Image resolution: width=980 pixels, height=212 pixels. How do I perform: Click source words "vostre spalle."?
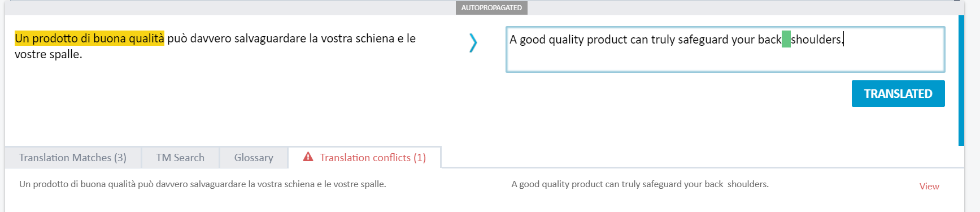(x=49, y=54)
